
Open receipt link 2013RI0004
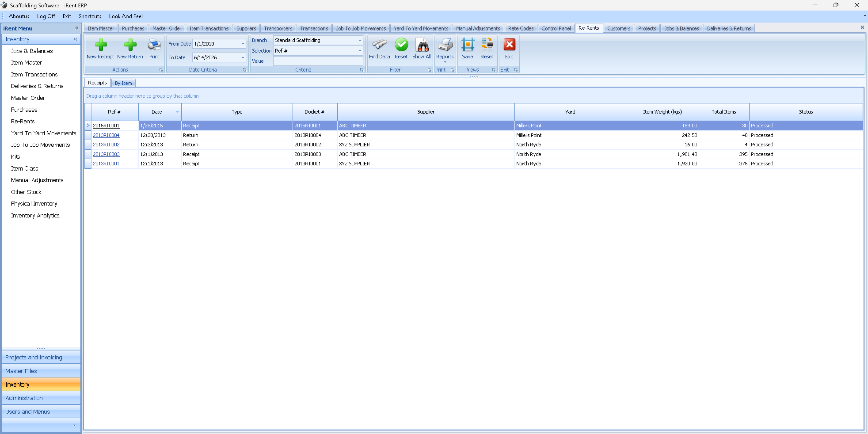[106, 135]
